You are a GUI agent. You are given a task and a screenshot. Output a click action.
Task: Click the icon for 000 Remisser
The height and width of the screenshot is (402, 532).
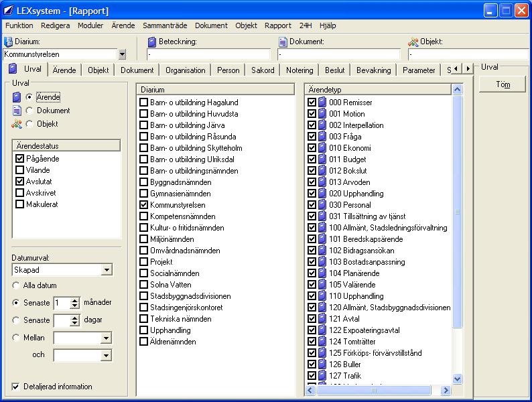point(322,102)
